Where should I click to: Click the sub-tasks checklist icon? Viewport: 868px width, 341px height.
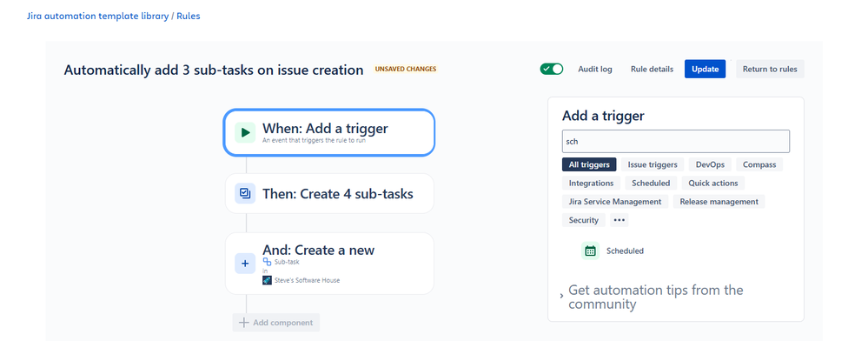[245, 193]
